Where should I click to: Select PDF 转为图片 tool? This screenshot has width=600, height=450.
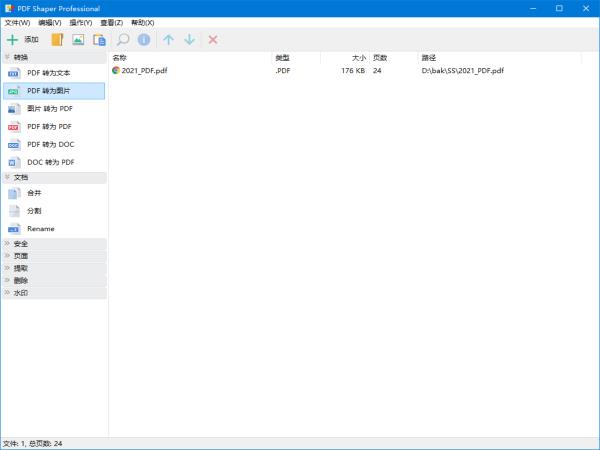54,91
